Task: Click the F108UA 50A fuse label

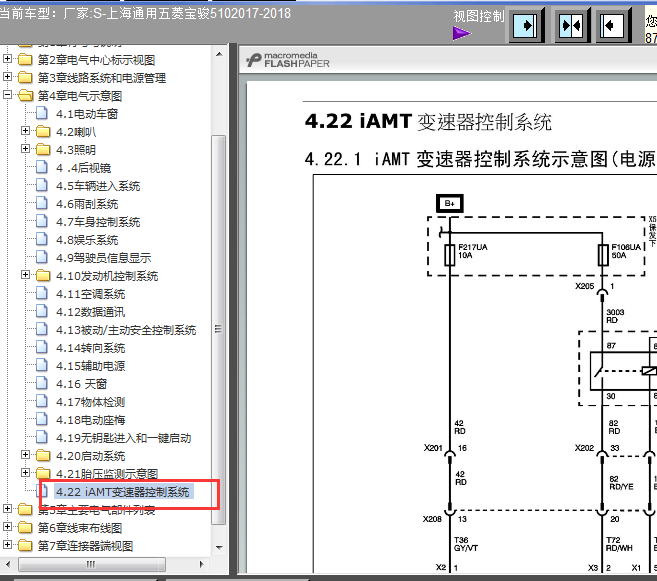Action: [626, 251]
